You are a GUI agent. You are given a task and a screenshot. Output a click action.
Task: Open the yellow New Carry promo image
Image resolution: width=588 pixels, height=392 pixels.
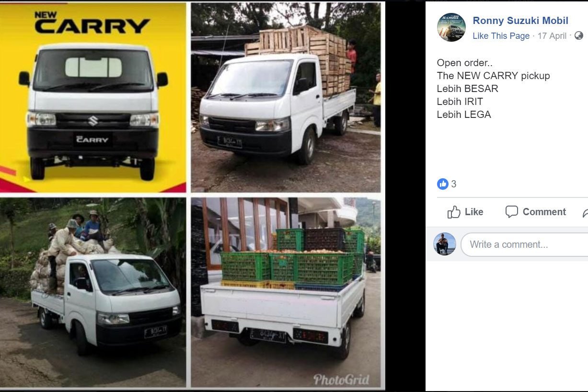click(93, 97)
